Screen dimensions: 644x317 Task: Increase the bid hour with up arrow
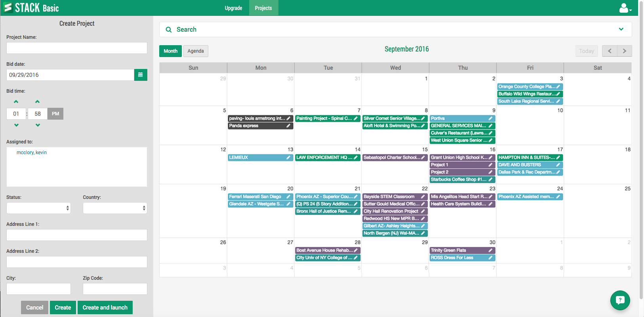[x=16, y=102]
